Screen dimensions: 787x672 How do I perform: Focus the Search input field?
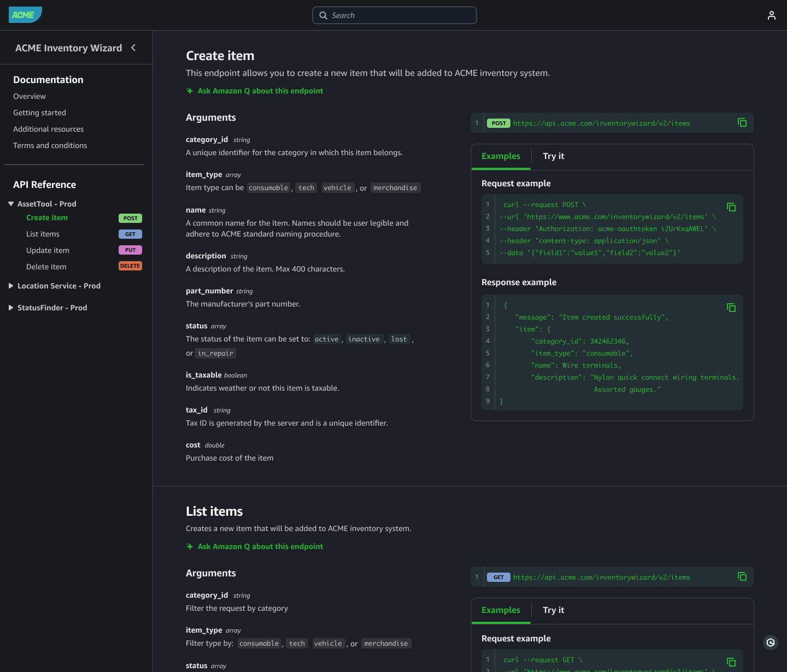(x=394, y=15)
